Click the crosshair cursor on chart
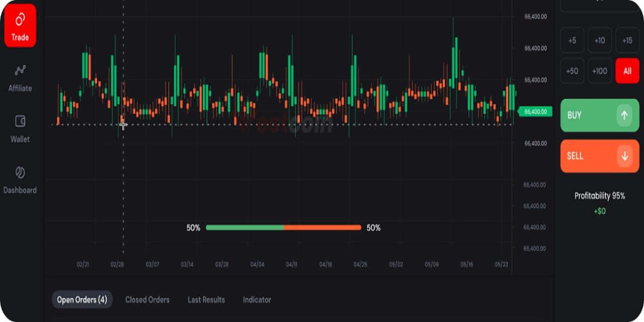 (123, 125)
